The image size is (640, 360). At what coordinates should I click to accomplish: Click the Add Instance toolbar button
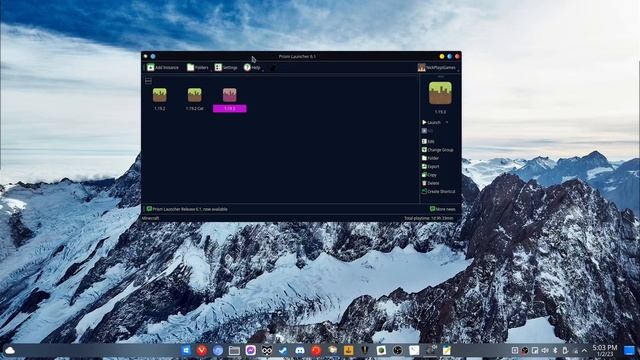pos(163,68)
